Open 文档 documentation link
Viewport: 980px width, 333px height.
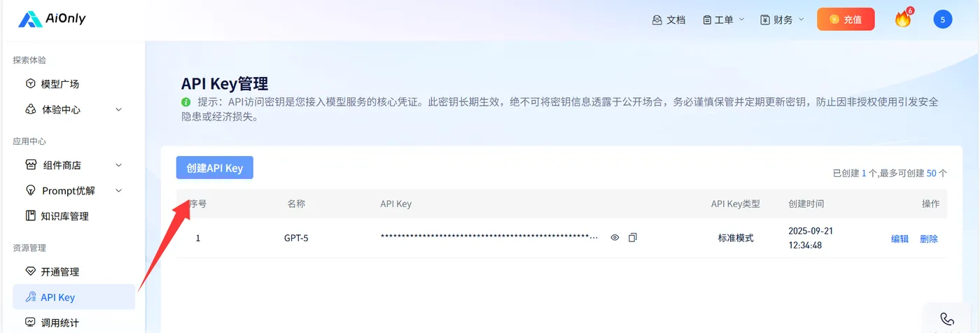[668, 20]
